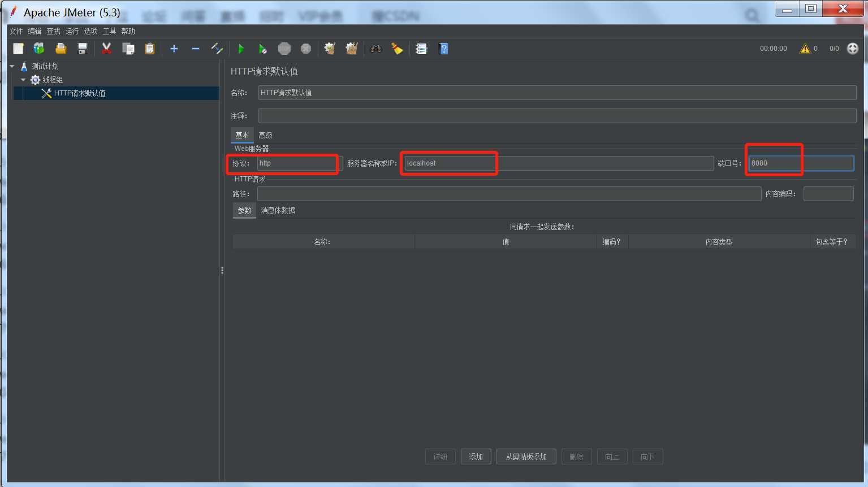Click the 内容编码 input field
868x487 pixels.
[x=828, y=194]
